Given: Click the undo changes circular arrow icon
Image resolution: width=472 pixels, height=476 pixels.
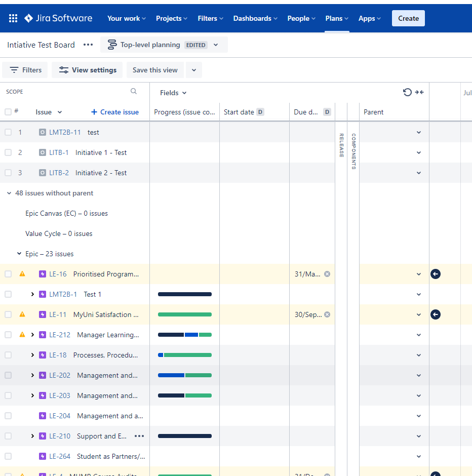Looking at the screenshot, I should pos(407,92).
